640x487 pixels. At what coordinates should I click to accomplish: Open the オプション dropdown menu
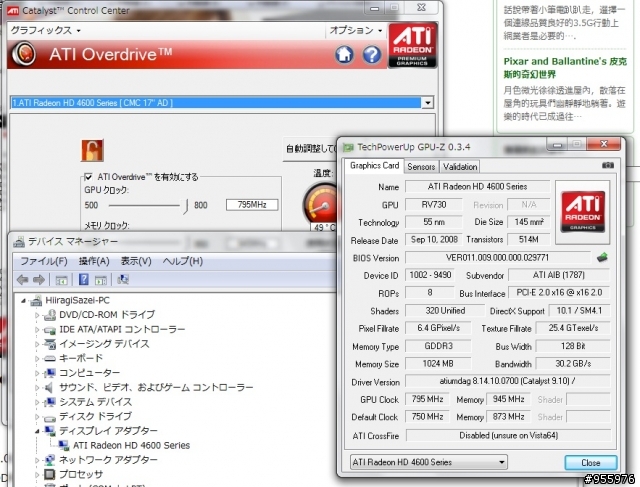356,30
